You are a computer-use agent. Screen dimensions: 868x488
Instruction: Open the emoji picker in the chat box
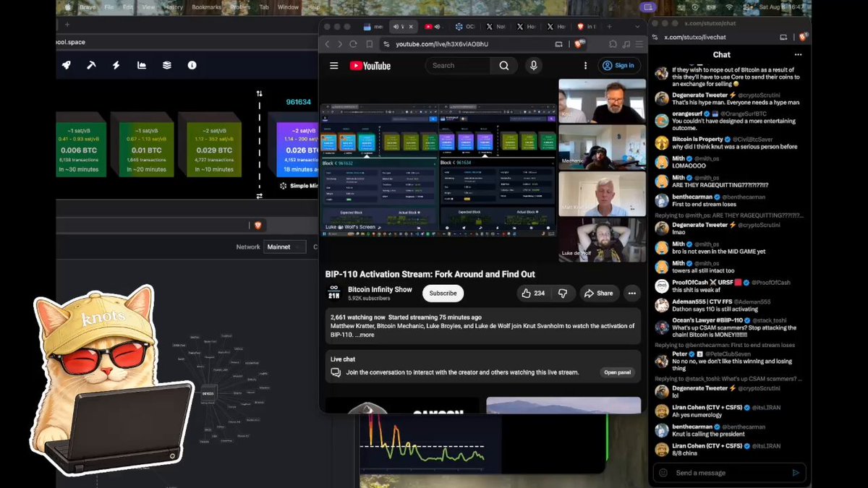pos(663,473)
